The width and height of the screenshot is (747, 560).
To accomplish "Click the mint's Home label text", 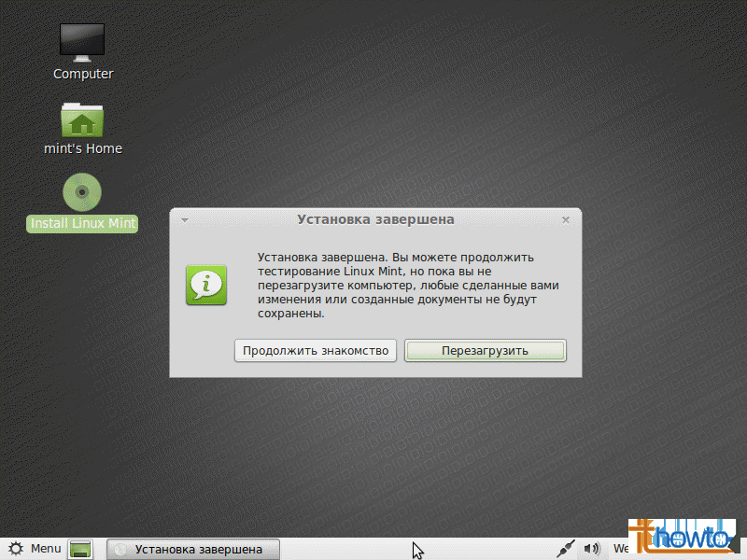I will pyautogui.click(x=83, y=148).
